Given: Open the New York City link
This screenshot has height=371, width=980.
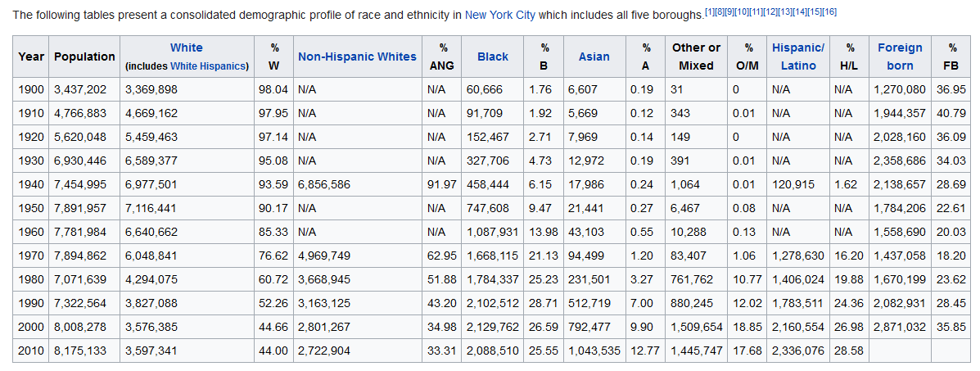Looking at the screenshot, I should click(500, 16).
